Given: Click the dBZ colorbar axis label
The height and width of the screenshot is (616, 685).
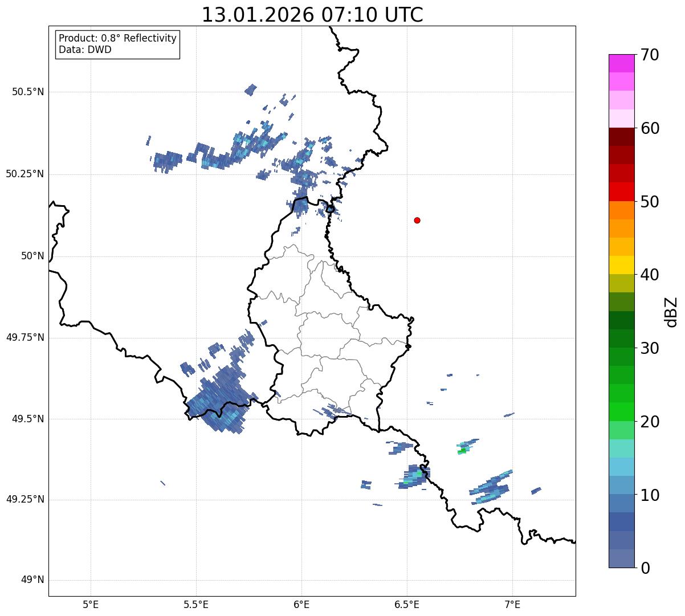Looking at the screenshot, I should pos(671,311).
